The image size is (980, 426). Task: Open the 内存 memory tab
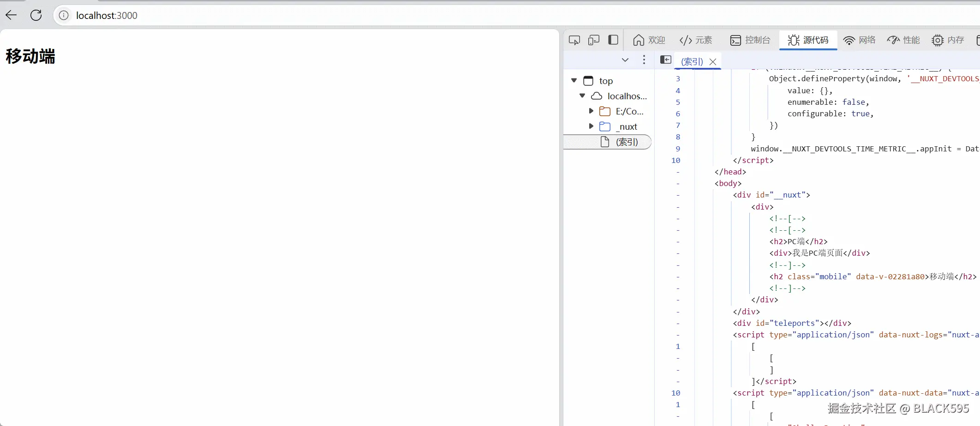948,40
